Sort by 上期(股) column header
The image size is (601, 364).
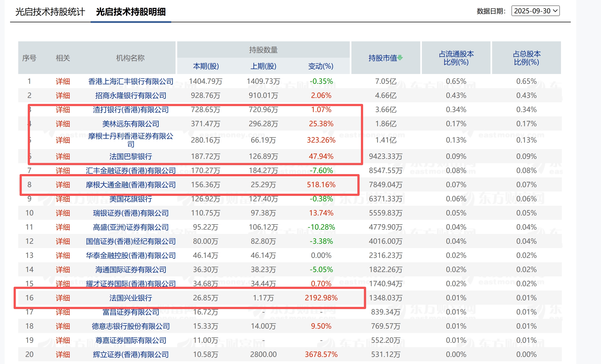coord(263,66)
